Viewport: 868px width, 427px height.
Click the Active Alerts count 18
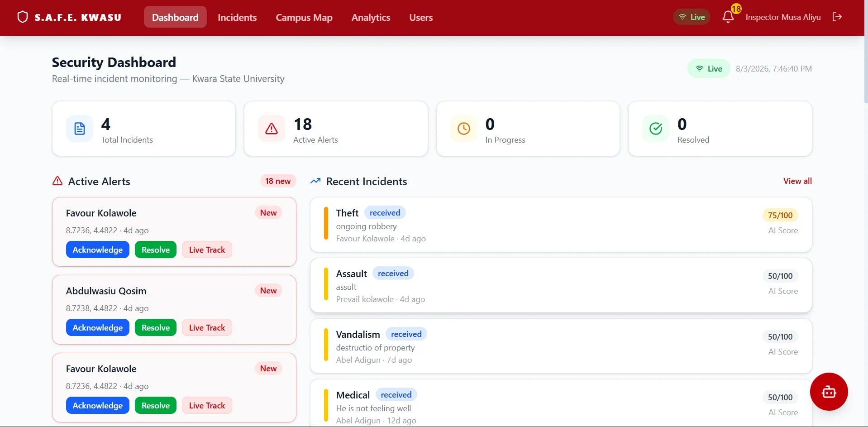click(x=303, y=124)
